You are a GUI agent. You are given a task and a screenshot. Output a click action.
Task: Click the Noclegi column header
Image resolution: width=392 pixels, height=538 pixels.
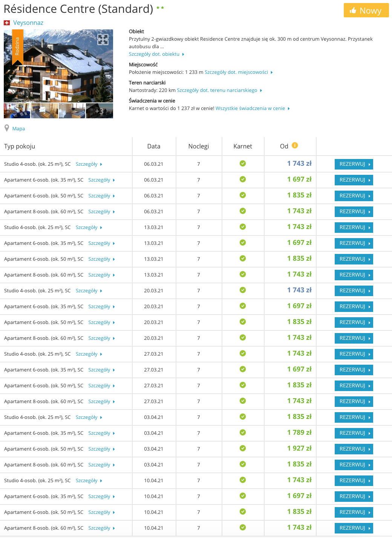199,146
